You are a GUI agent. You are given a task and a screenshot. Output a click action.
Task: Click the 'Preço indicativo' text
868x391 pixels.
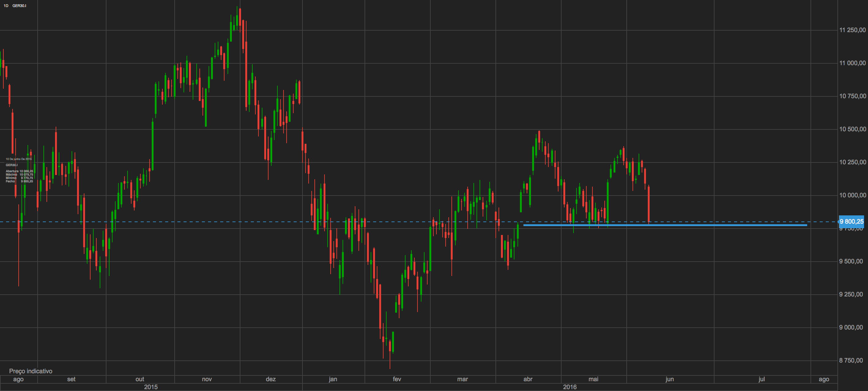tap(31, 371)
